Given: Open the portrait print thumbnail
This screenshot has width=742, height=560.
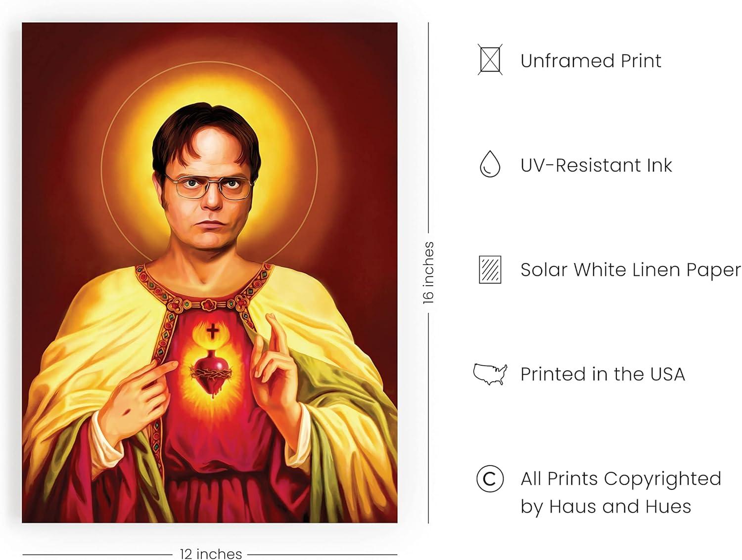Looking at the screenshot, I should pyautogui.click(x=209, y=272).
